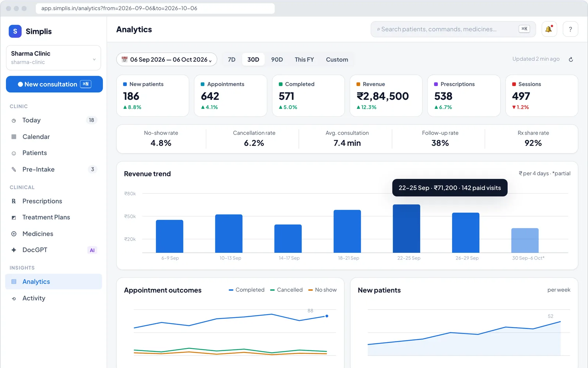Open the Sessions metric card
Screen dimensions: 588x368
[542, 96]
